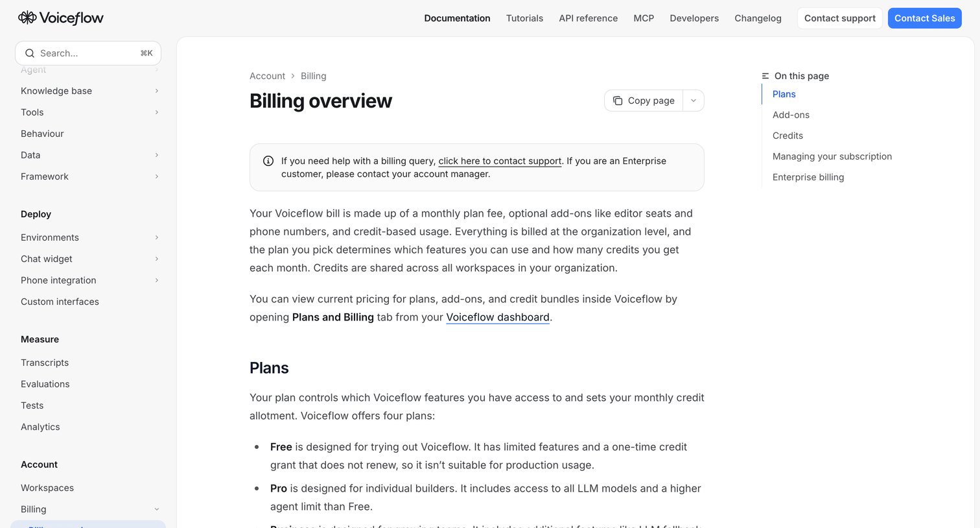Follow the click here to contact support link
980x528 pixels.
pyautogui.click(x=500, y=161)
